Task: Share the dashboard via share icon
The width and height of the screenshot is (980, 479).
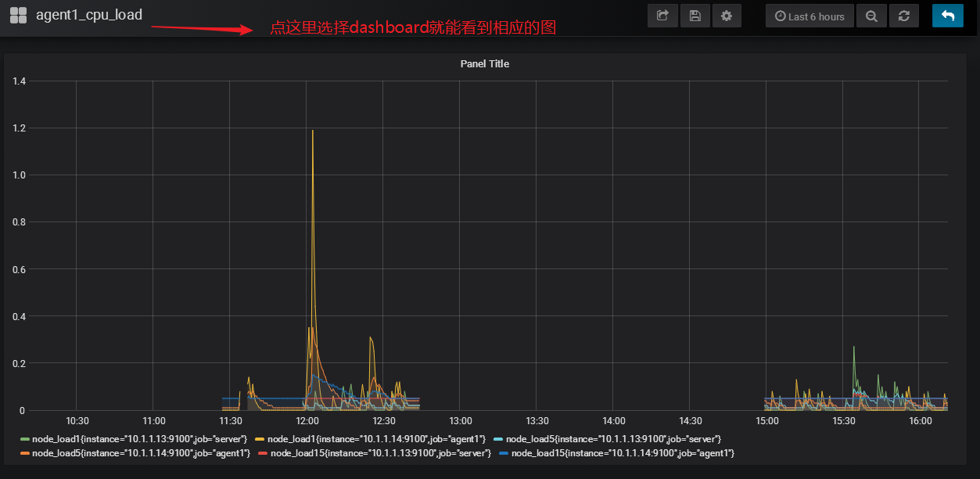Action: (662, 16)
